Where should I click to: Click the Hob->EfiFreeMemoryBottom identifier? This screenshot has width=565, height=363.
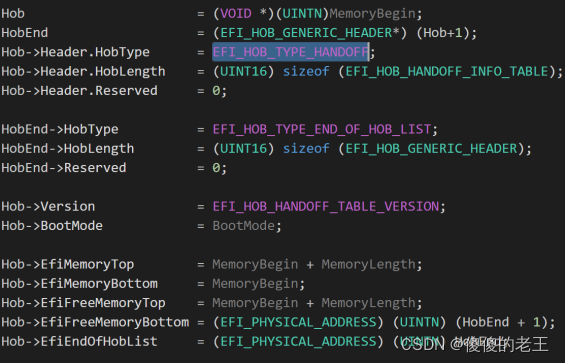coord(95,322)
